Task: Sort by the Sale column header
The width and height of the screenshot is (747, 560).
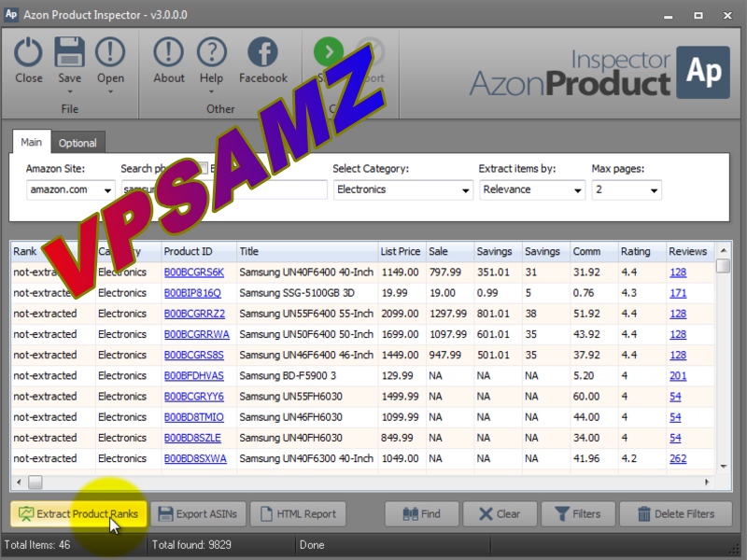Action: (450, 251)
